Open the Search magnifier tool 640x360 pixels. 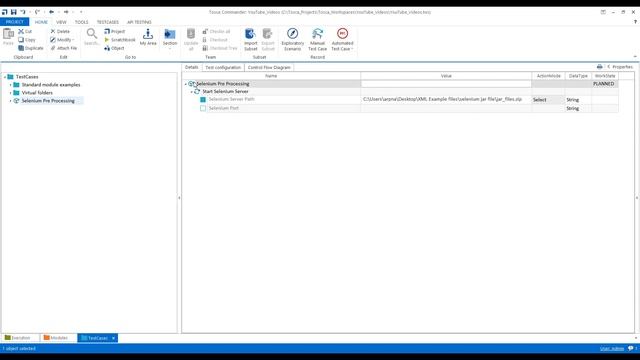(92, 33)
